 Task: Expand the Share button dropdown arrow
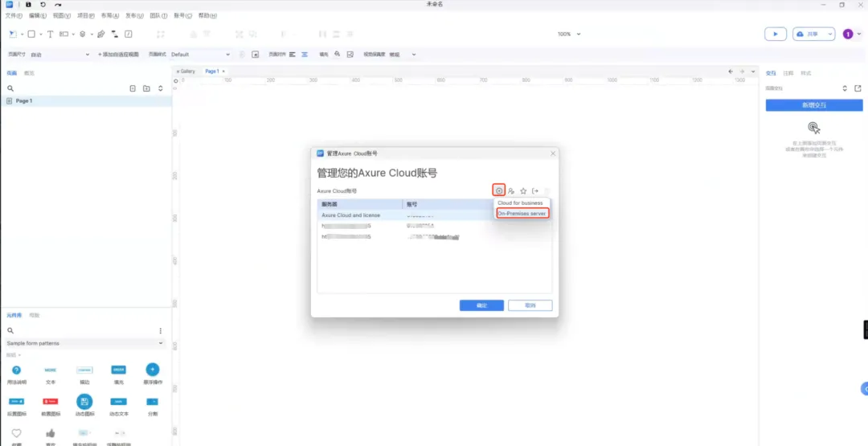click(829, 34)
